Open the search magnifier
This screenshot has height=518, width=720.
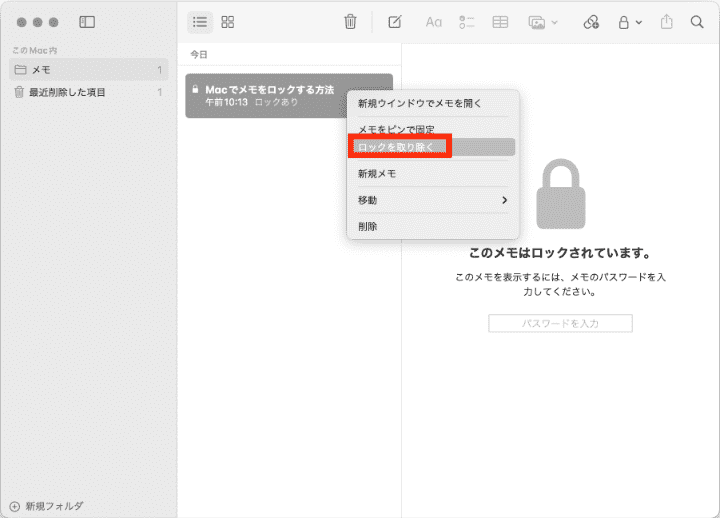click(697, 22)
